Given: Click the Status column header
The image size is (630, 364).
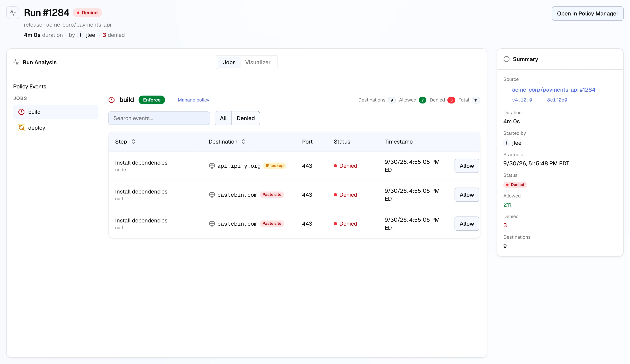Looking at the screenshot, I should (342, 142).
